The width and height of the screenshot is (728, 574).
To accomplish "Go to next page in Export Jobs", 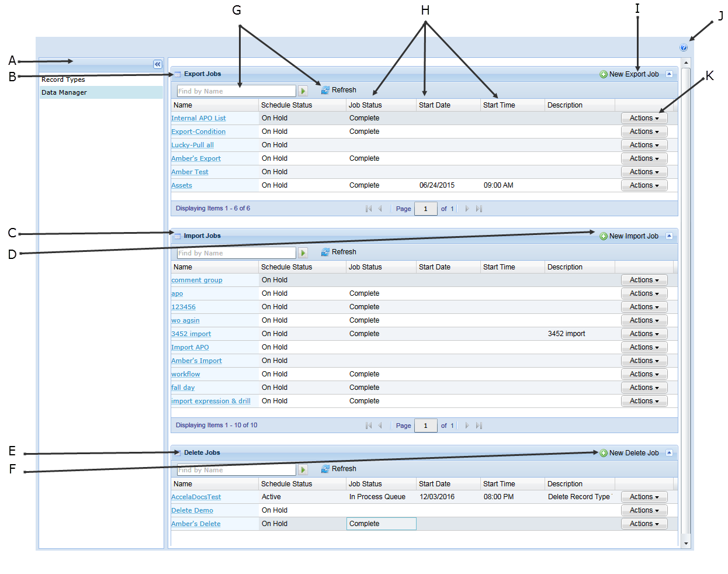I will [x=467, y=209].
